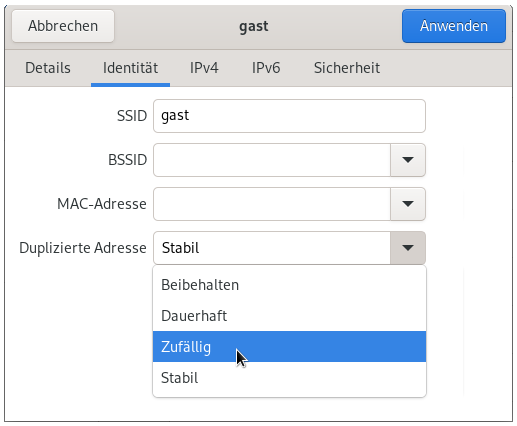Click the Duplizierte Adresse field showing Stabil
This screenshot has width=517, height=426.
[x=272, y=248]
